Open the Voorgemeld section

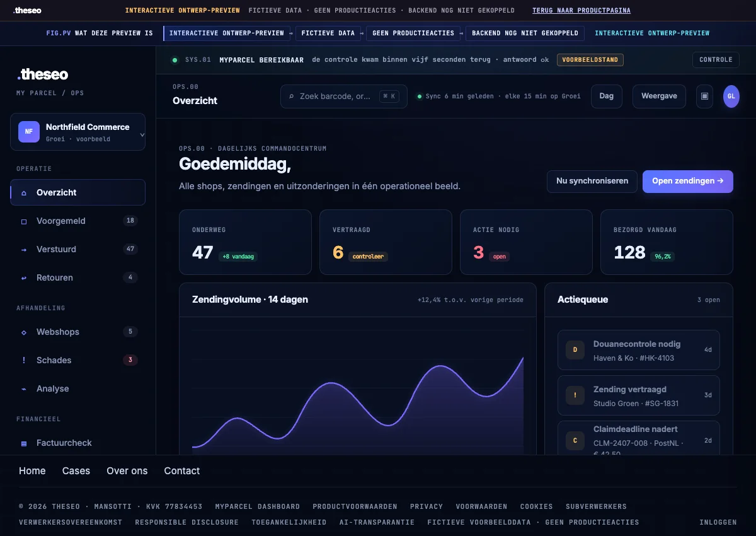point(78,221)
